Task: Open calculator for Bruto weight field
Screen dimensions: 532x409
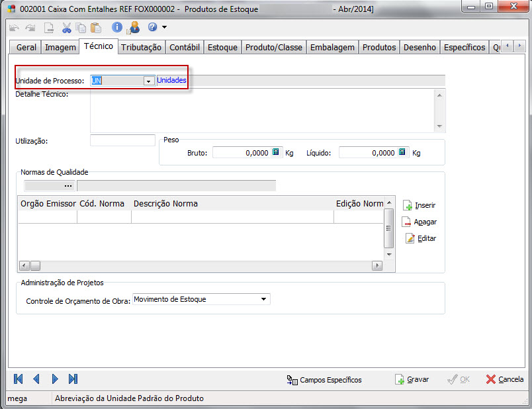Action: click(277, 152)
